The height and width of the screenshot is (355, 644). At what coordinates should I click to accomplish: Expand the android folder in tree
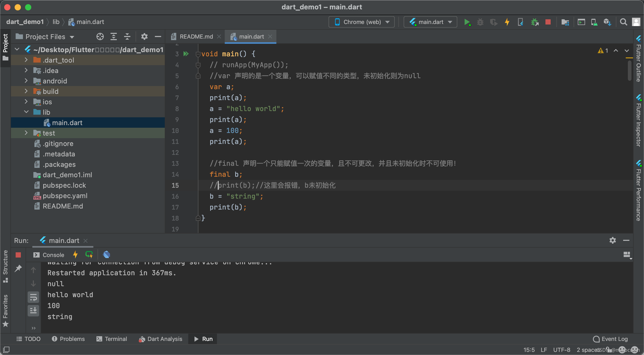click(x=26, y=81)
